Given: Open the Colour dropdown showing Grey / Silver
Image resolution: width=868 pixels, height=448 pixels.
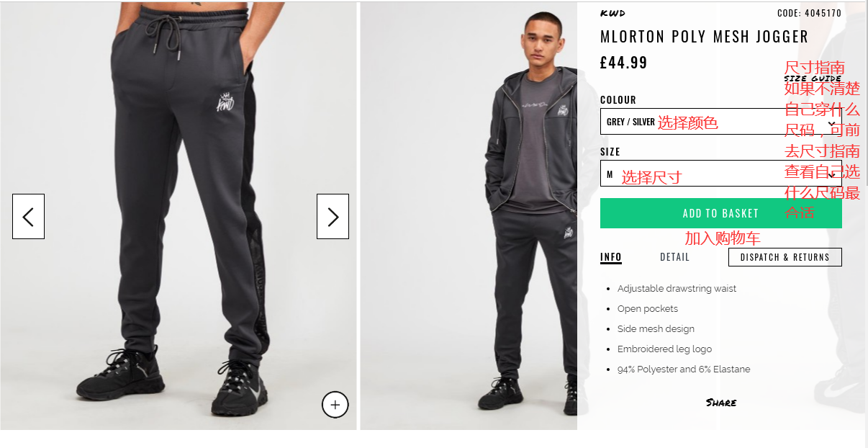Looking at the screenshot, I should tap(720, 122).
